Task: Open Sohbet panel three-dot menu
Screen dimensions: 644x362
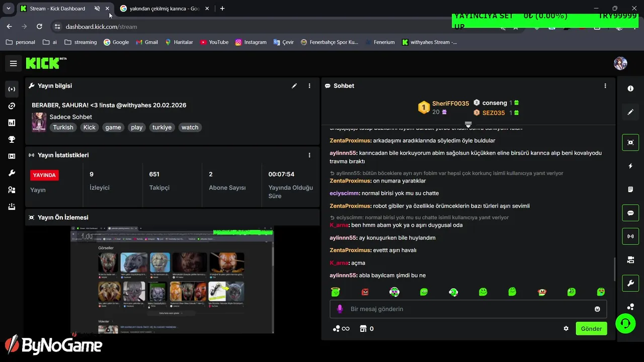Action: pos(605,86)
